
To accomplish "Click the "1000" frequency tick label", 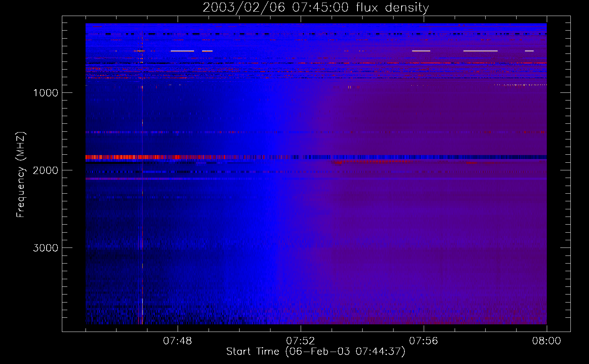I will [x=46, y=93].
